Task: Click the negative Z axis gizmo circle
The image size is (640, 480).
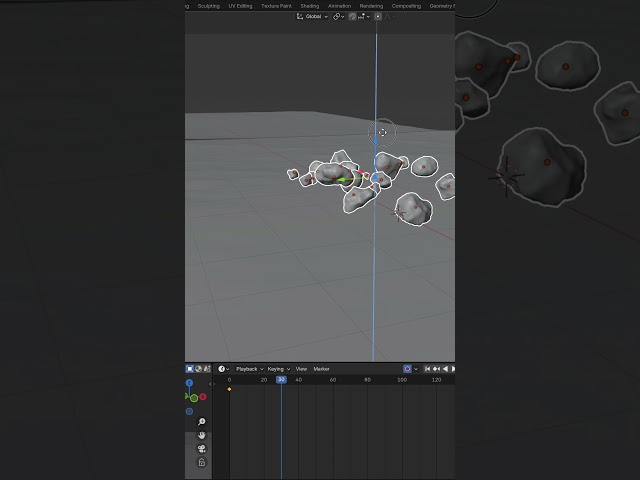Action: (x=189, y=411)
